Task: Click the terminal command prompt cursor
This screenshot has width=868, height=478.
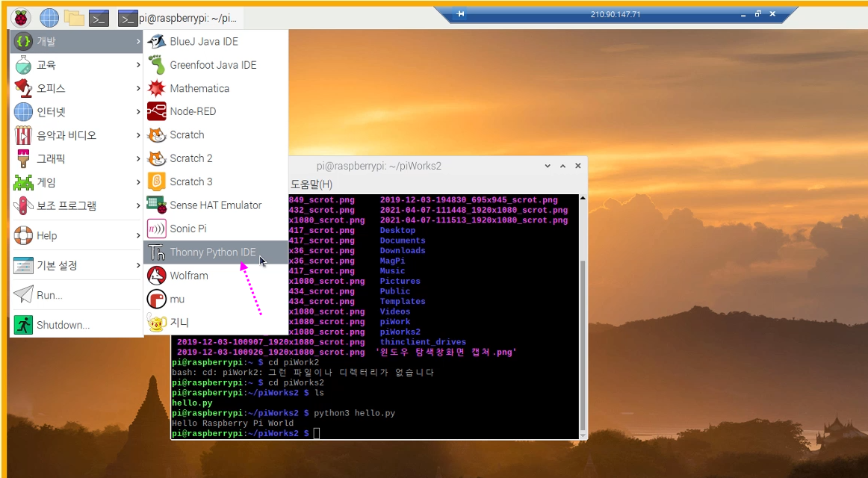Action: coord(317,433)
